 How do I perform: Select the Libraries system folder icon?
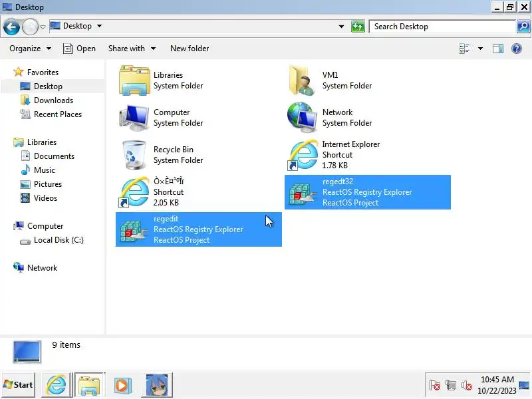134,80
